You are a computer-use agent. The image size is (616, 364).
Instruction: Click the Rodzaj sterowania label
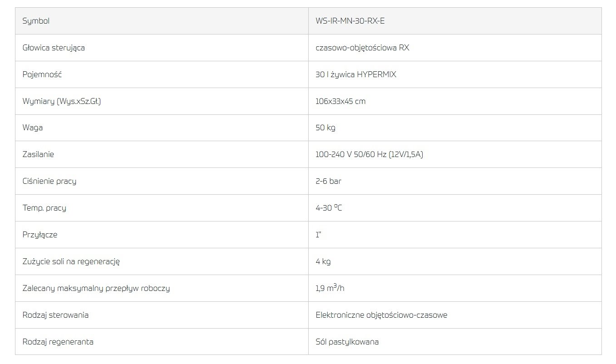coord(55,315)
